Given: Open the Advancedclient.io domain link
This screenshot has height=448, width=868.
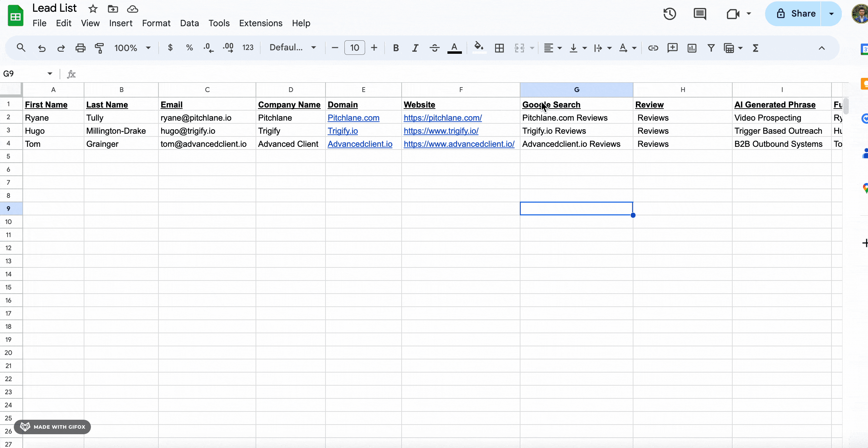Looking at the screenshot, I should tap(360, 144).
